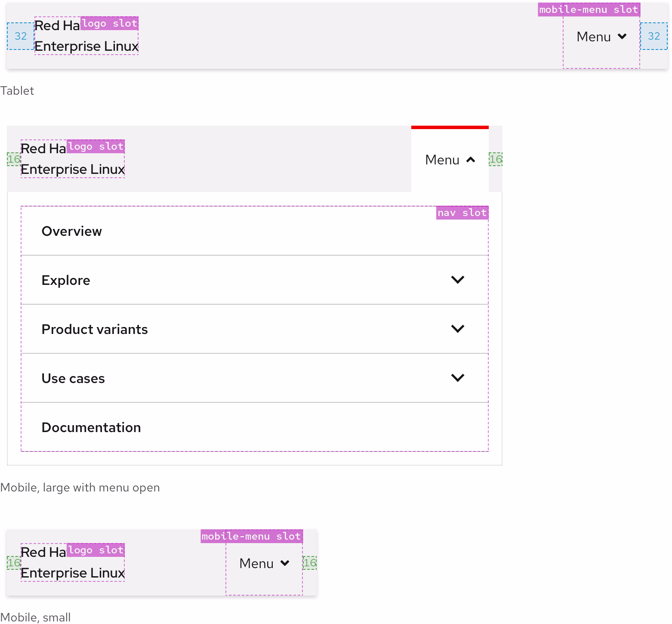Click the Explore chevron icon

point(458,279)
